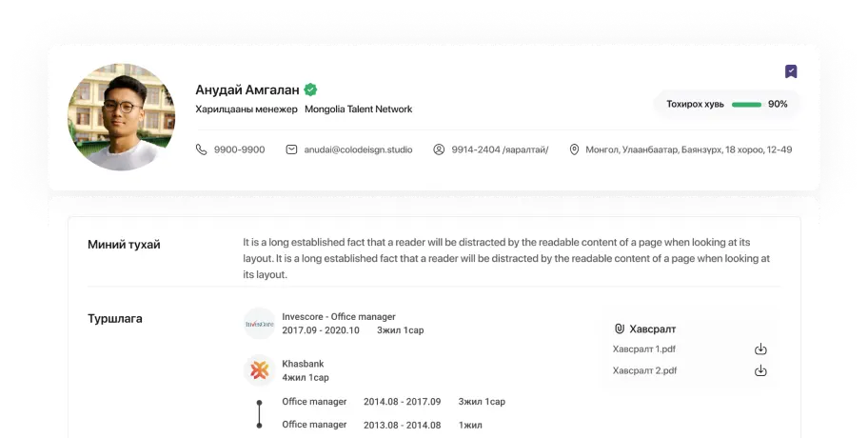
Task: Click the email envelope icon
Action: coord(291,149)
